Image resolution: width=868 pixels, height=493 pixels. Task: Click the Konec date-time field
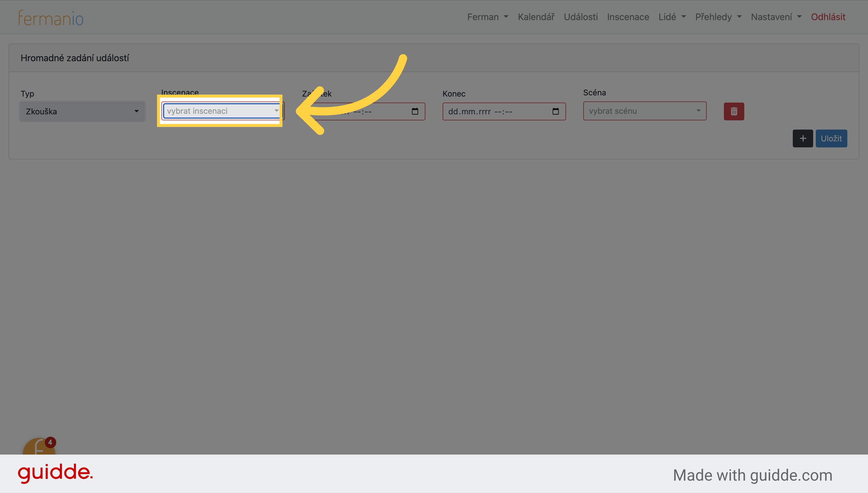click(504, 111)
